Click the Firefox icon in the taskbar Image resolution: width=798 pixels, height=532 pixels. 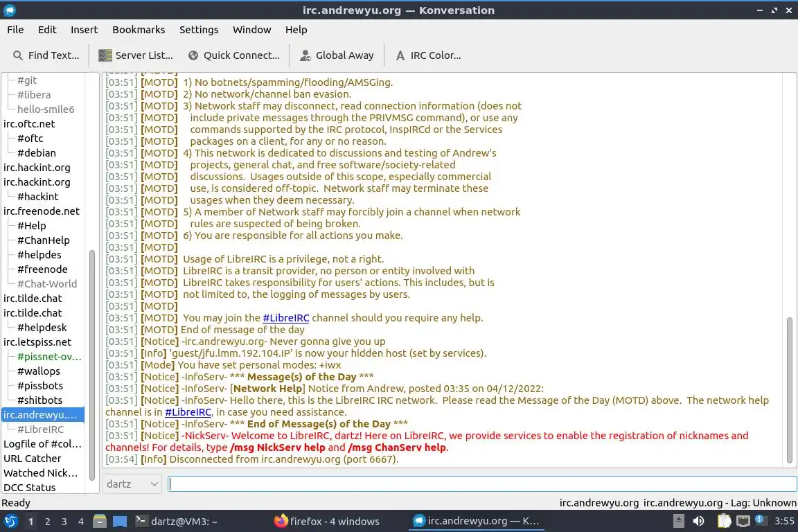pos(281,521)
